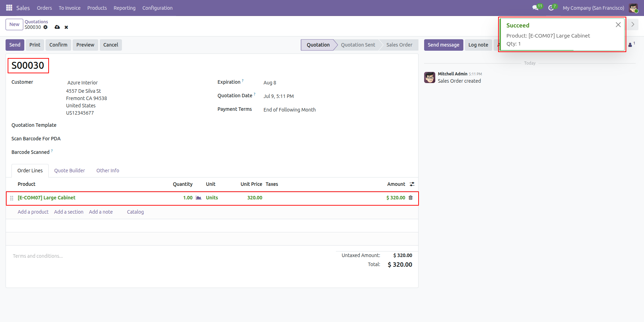644x322 pixels.
Task: Discard changes with the X icon
Action: coord(66,27)
